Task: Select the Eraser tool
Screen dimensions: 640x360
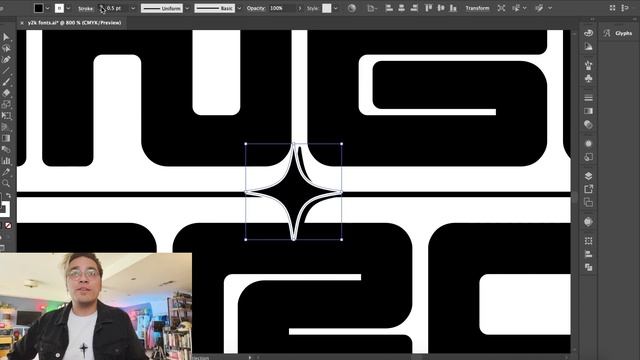Action: (6, 93)
